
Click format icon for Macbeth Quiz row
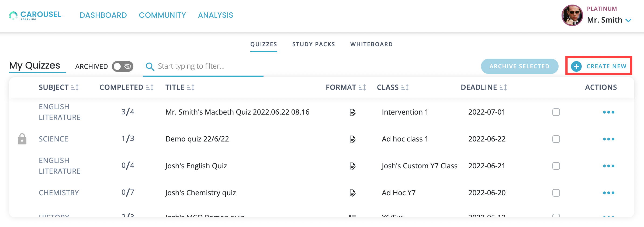(352, 112)
